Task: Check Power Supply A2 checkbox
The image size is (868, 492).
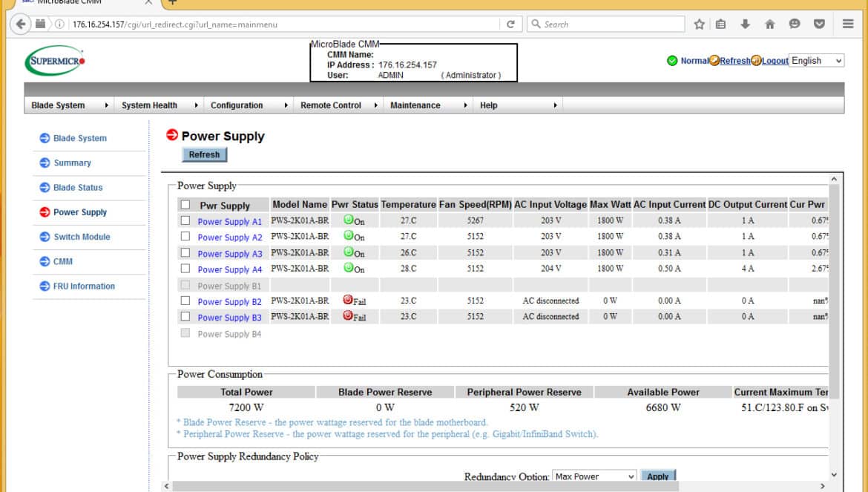Action: [185, 236]
